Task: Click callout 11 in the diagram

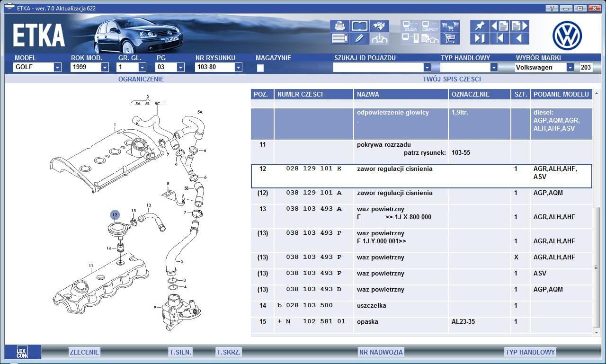Action: pyautogui.click(x=91, y=266)
